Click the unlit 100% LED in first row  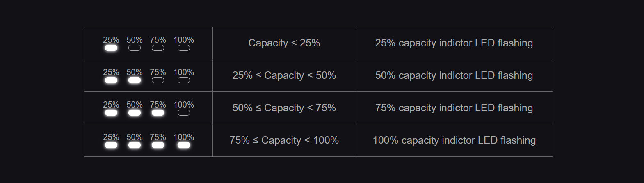pyautogui.click(x=184, y=48)
